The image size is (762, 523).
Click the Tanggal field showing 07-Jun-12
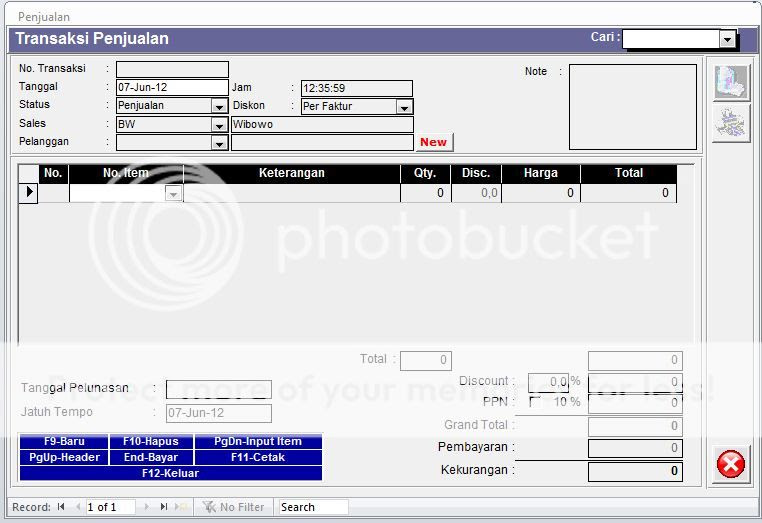point(172,87)
